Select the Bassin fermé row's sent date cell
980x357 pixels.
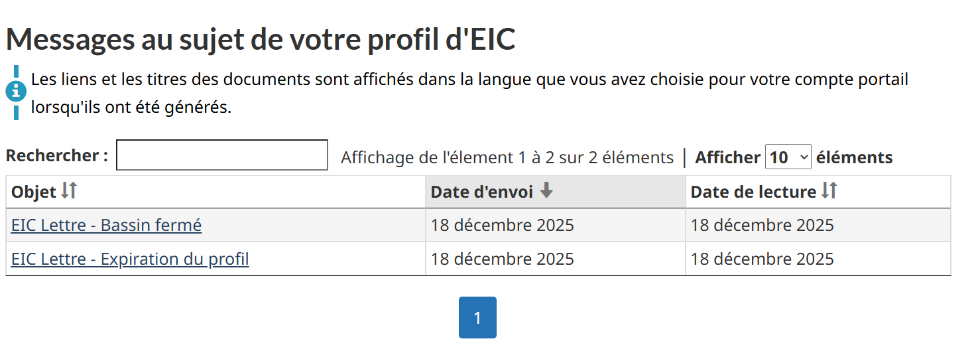503,226
